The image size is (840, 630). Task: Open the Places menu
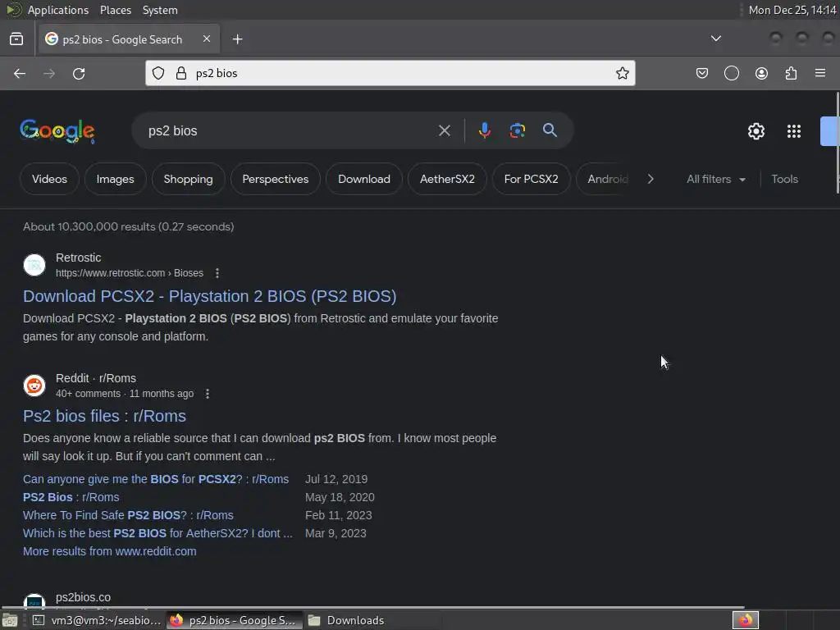pos(115,10)
